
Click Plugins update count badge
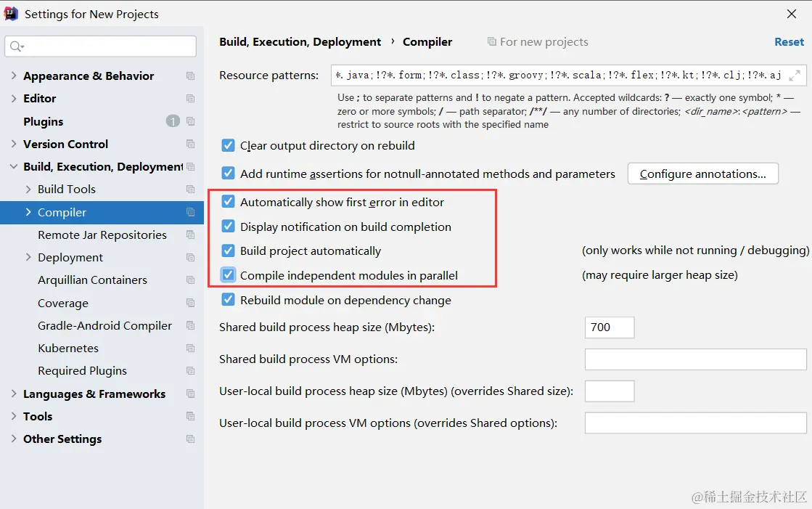coord(173,121)
